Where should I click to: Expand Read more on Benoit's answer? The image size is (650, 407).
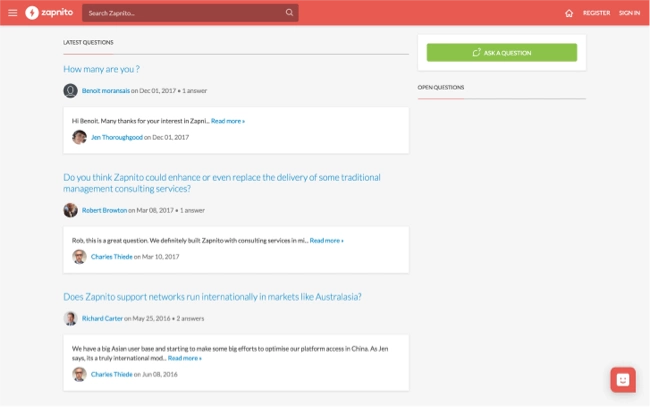click(x=228, y=121)
